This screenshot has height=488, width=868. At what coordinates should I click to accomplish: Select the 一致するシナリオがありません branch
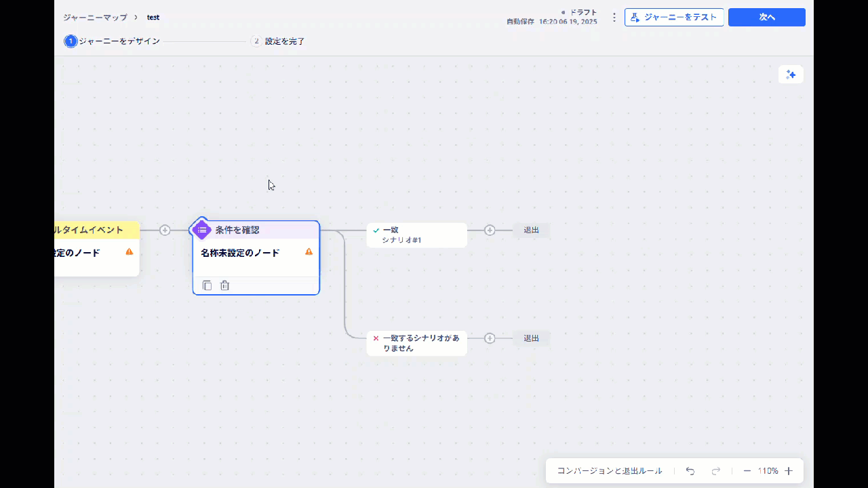416,343
